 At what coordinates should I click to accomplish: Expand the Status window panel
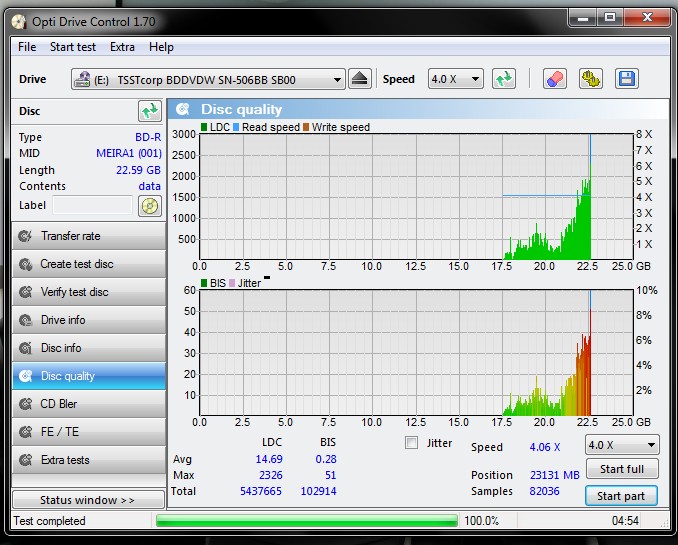click(x=88, y=500)
